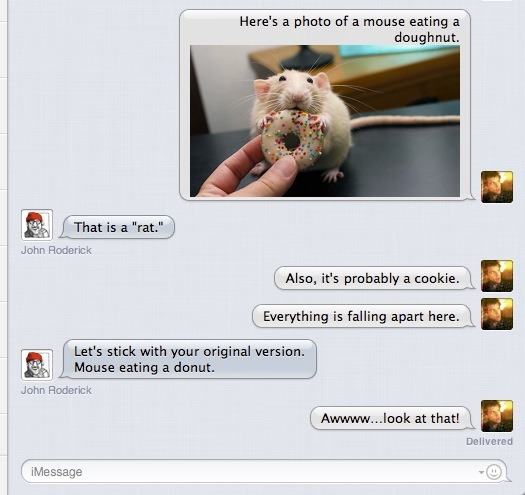The image size is (525, 495).
Task: Expand the dropdown arrow beside the smiley
Action: [x=481, y=472]
